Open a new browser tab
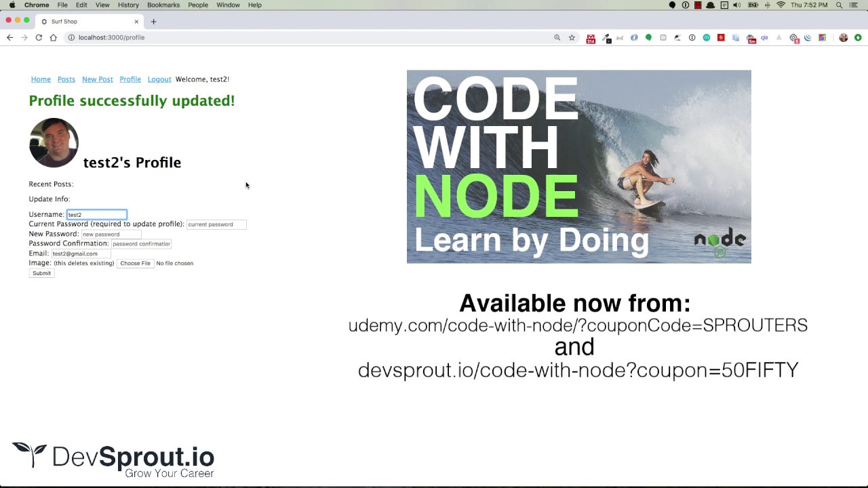The image size is (868, 488). click(x=153, y=21)
